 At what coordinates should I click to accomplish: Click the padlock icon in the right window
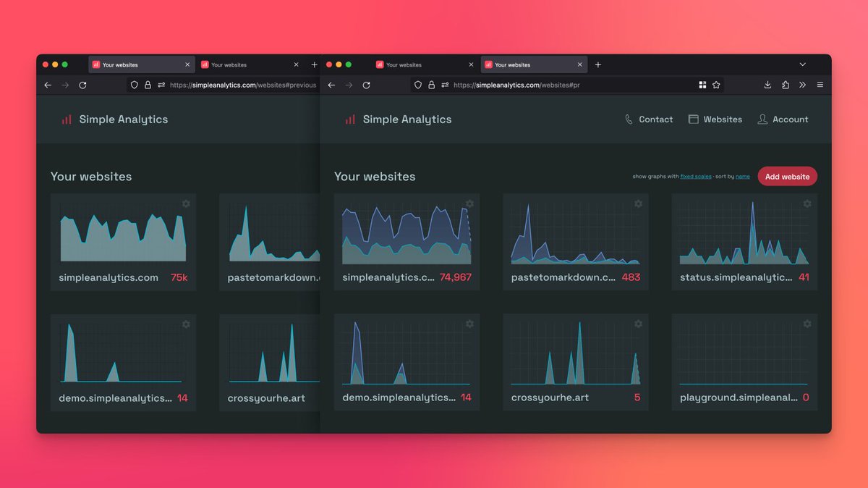click(x=431, y=85)
